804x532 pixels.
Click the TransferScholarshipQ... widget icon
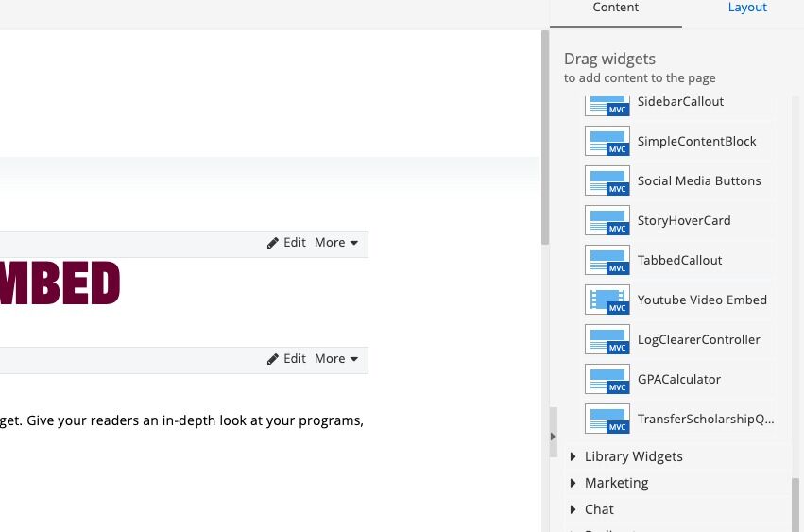tap(607, 419)
